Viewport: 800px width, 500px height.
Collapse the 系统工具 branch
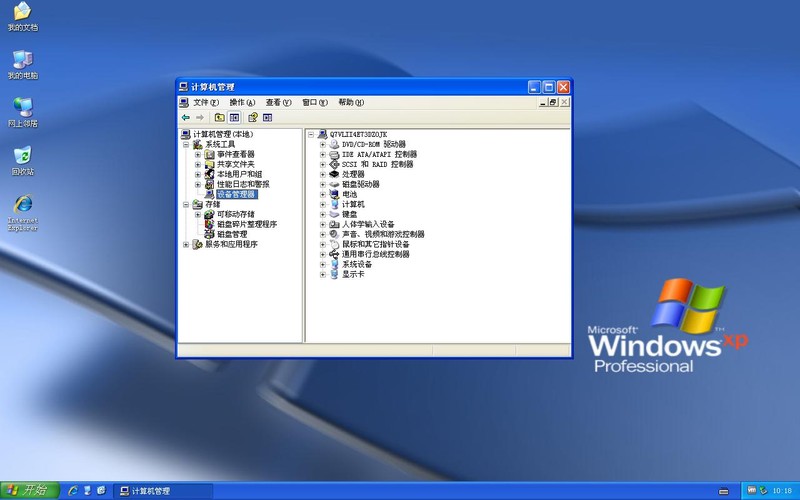pyautogui.click(x=186, y=144)
